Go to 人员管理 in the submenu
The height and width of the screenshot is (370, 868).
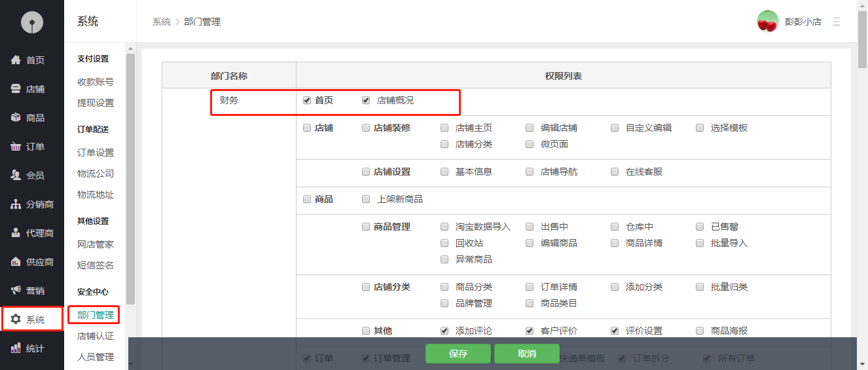coord(96,357)
